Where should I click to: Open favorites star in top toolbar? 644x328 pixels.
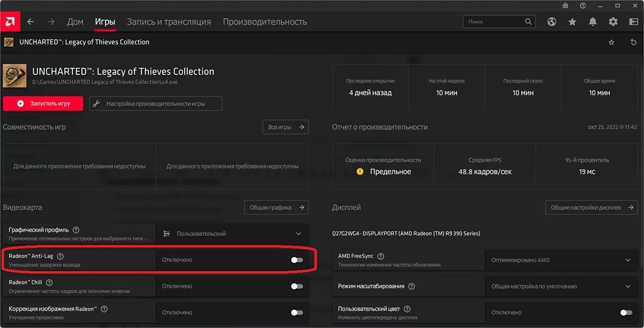coord(572,22)
